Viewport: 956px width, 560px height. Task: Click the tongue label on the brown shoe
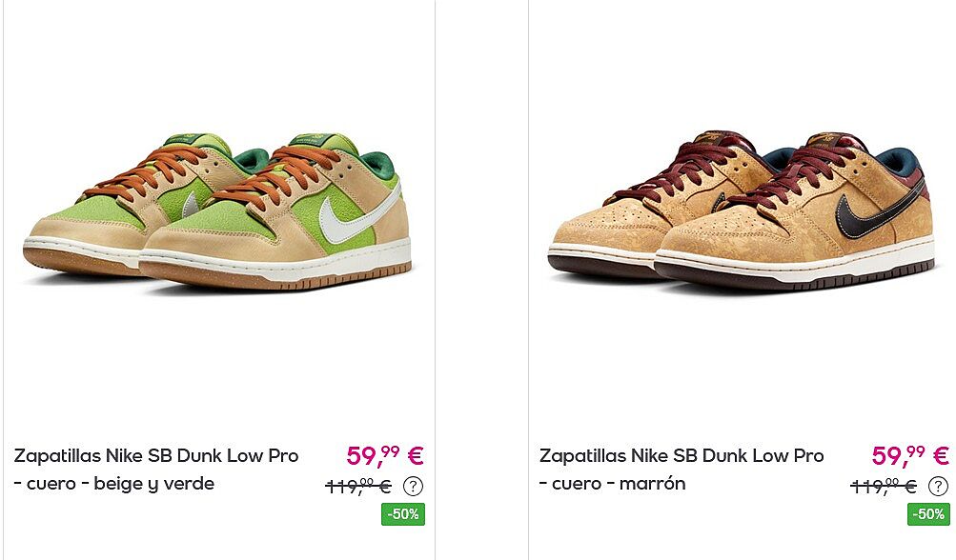coord(830,137)
